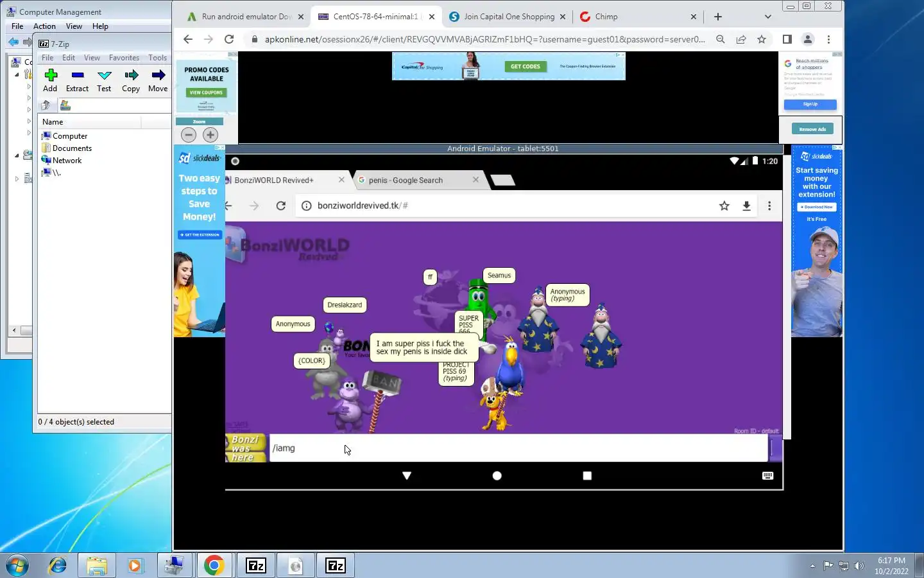Click the Sign Up button in Google ad
This screenshot has height=578, width=924.
[810, 104]
